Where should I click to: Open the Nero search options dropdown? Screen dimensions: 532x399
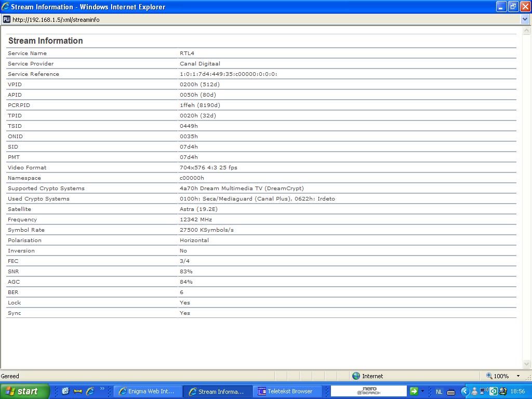(x=422, y=391)
